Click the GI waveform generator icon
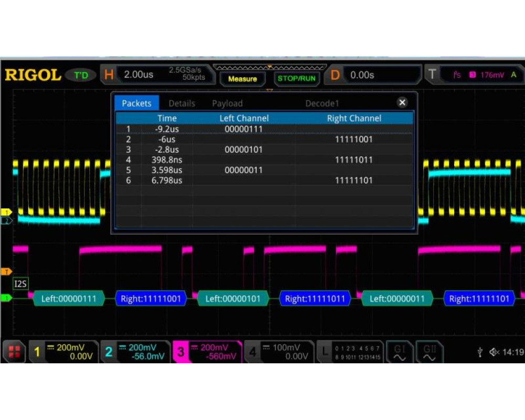 click(400, 352)
